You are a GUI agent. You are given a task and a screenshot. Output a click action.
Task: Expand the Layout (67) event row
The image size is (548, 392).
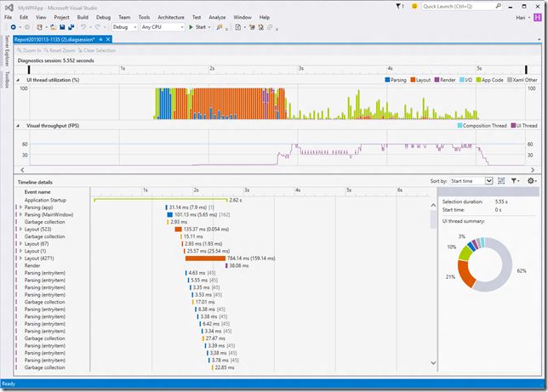click(20, 243)
